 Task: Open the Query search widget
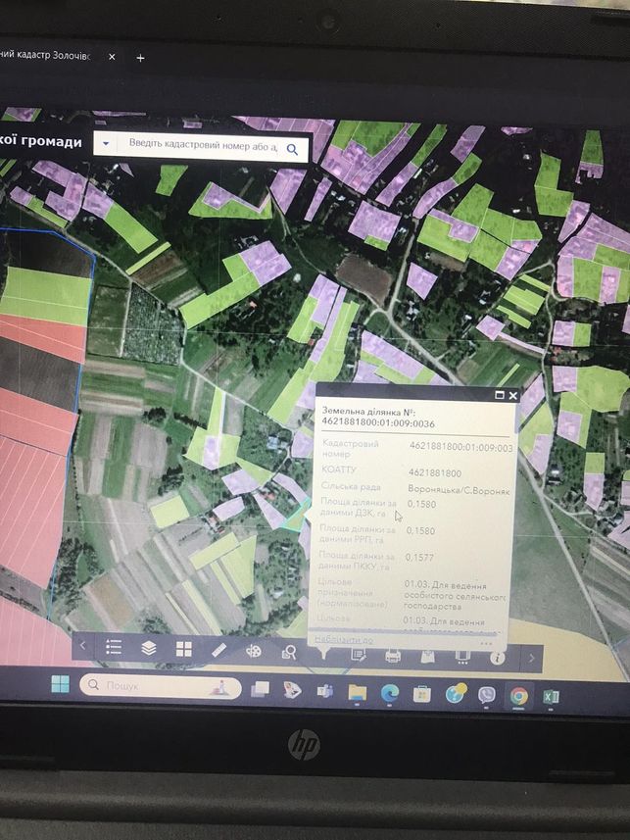coord(289,652)
